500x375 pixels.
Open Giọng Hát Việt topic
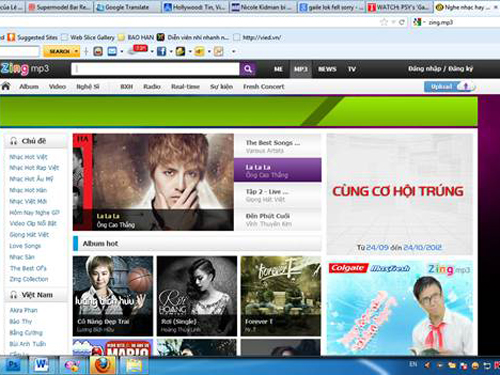[29, 235]
